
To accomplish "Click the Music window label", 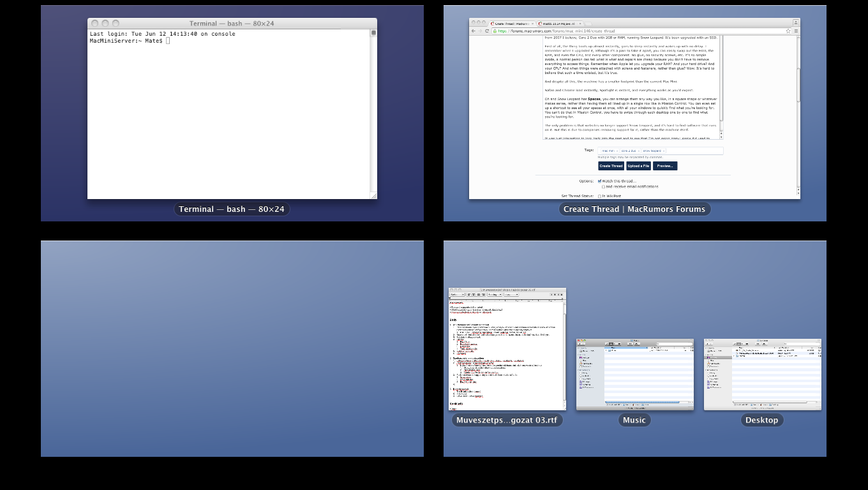I will (x=634, y=420).
